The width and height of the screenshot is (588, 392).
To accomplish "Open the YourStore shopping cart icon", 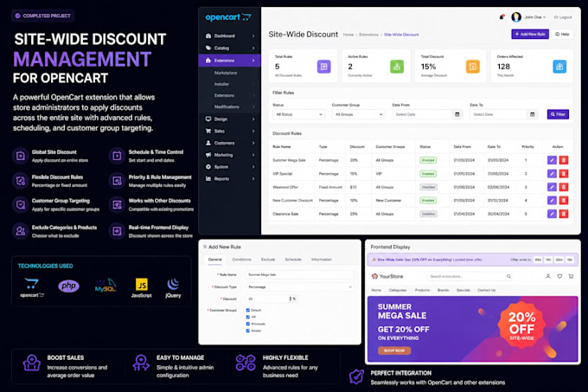I will [571, 276].
